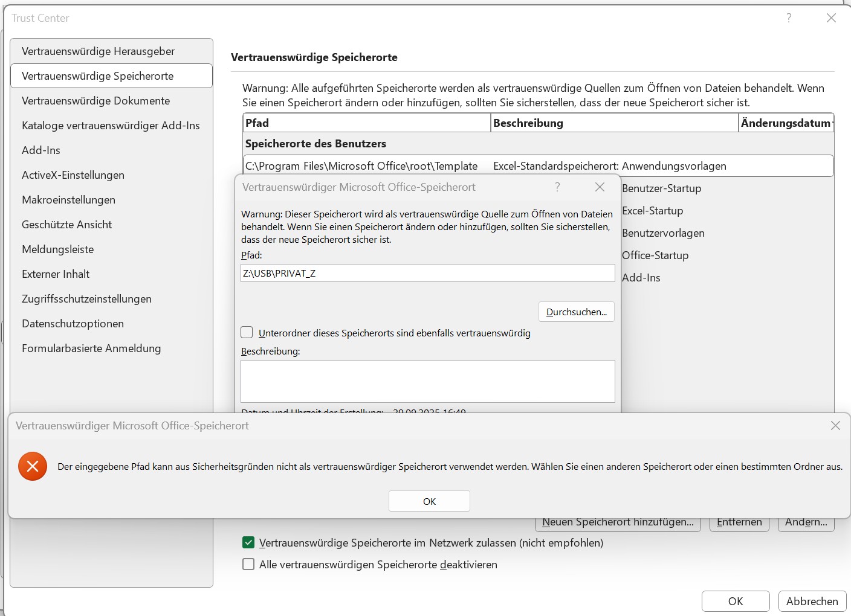Click the Pfad input field
The image size is (851, 616).
click(428, 273)
